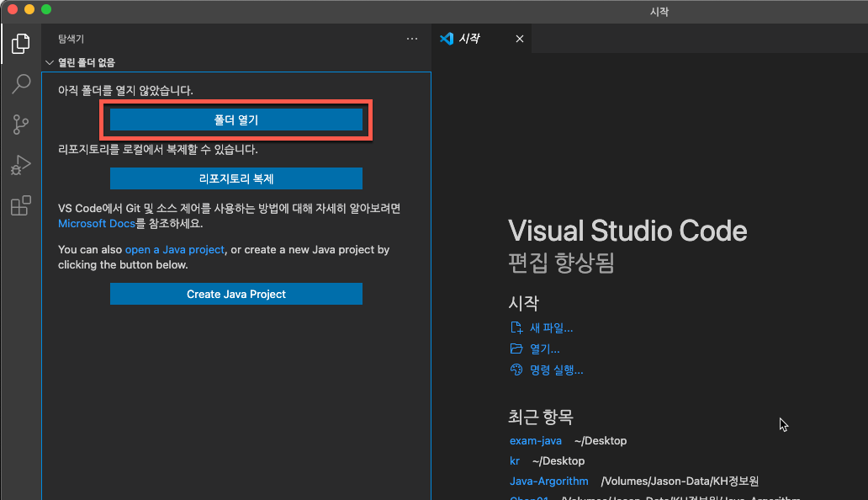Click the '폴더 열기' button
868x500 pixels.
pos(236,120)
